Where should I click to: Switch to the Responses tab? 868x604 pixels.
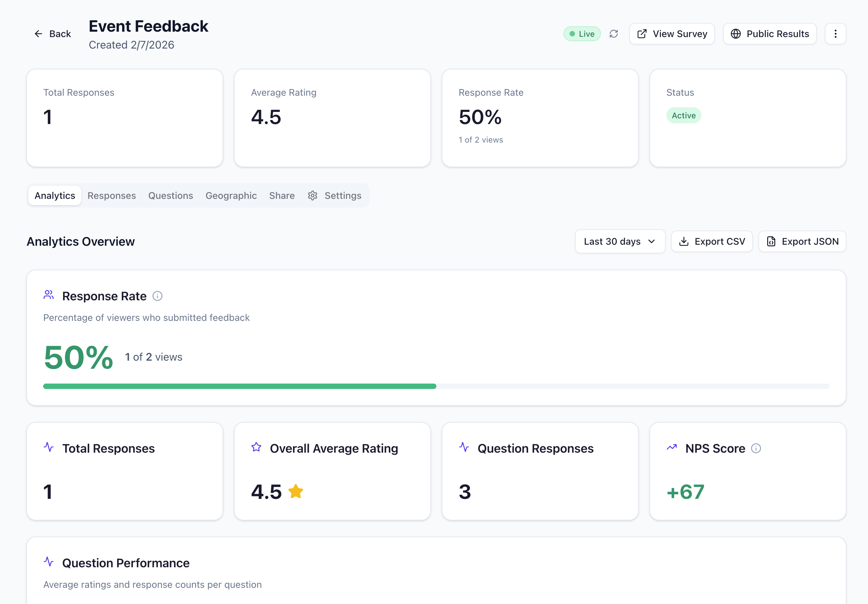(112, 195)
